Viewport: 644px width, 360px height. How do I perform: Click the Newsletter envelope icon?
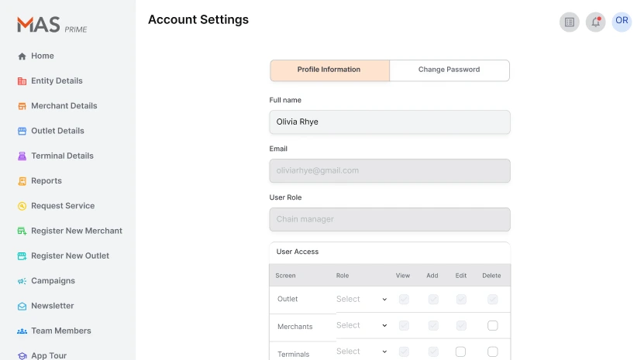click(22, 306)
